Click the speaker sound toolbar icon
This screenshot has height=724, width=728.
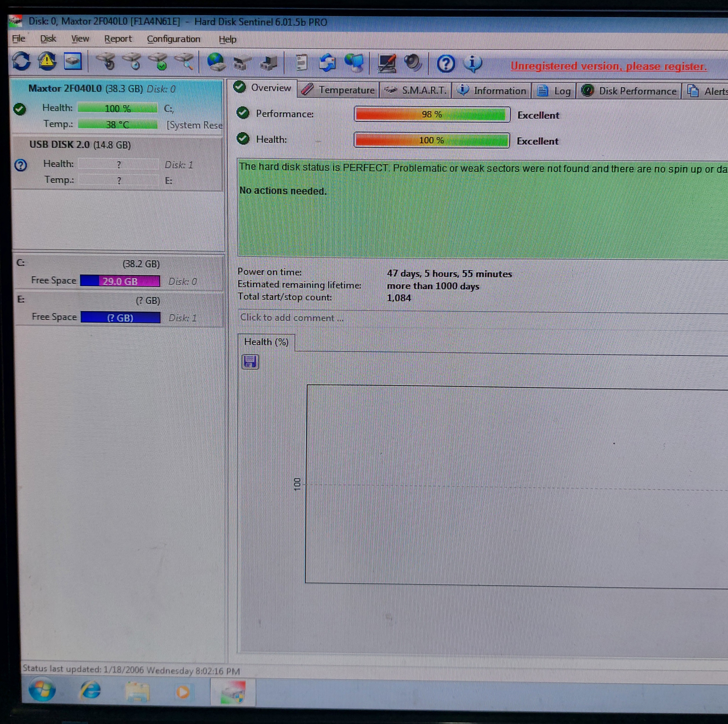(x=413, y=63)
